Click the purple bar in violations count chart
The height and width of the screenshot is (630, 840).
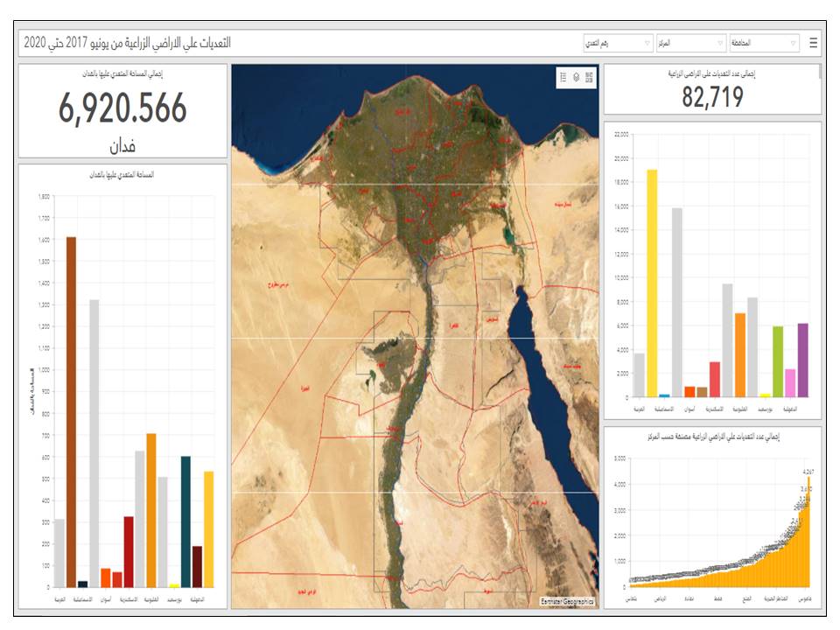coord(802,360)
